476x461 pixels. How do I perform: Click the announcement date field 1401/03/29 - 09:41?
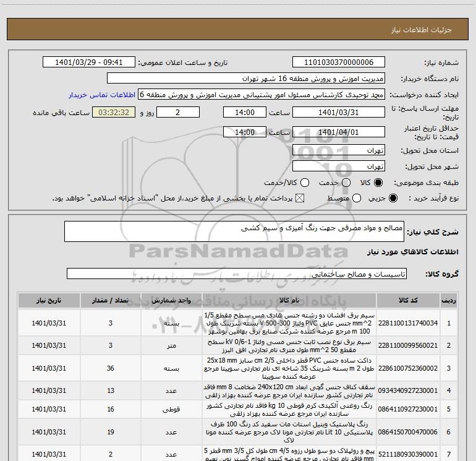click(88, 62)
